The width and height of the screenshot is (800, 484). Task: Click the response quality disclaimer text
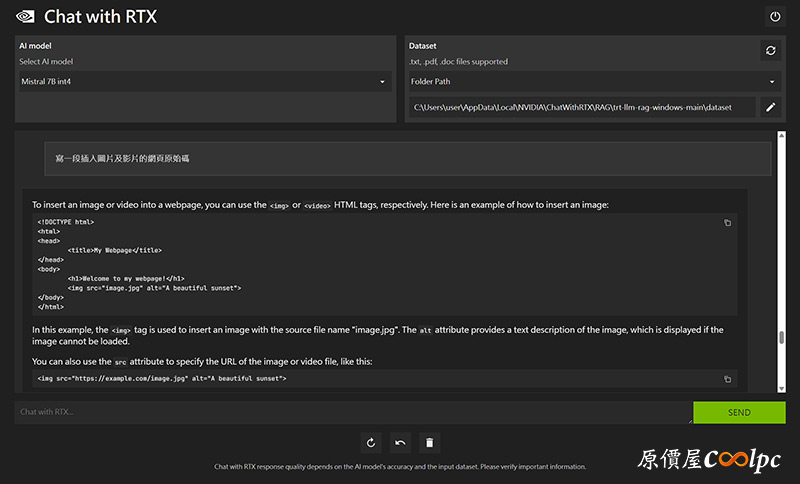[x=400, y=467]
